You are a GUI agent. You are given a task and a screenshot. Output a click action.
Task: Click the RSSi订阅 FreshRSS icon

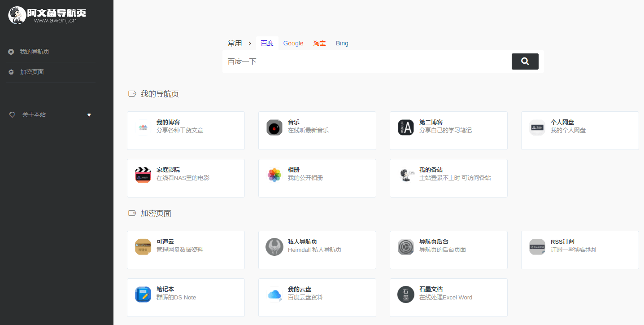click(537, 247)
